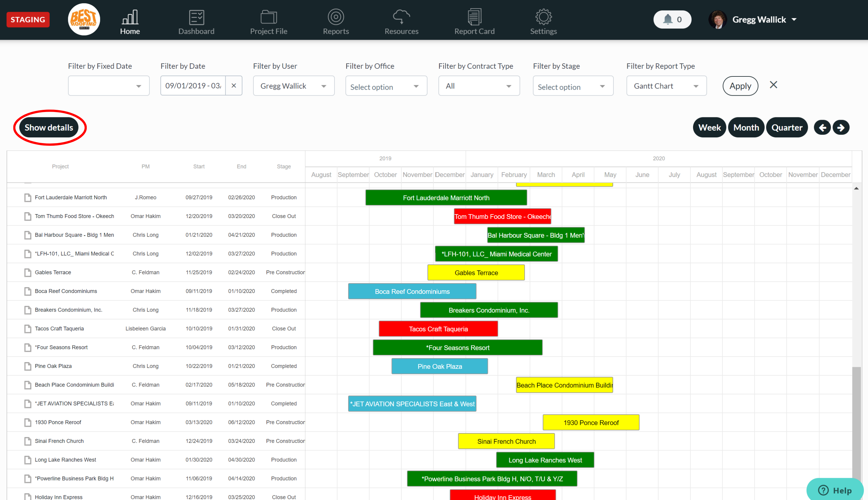Clear the Filter by Date field
This screenshot has height=500, width=868.
(234, 85)
